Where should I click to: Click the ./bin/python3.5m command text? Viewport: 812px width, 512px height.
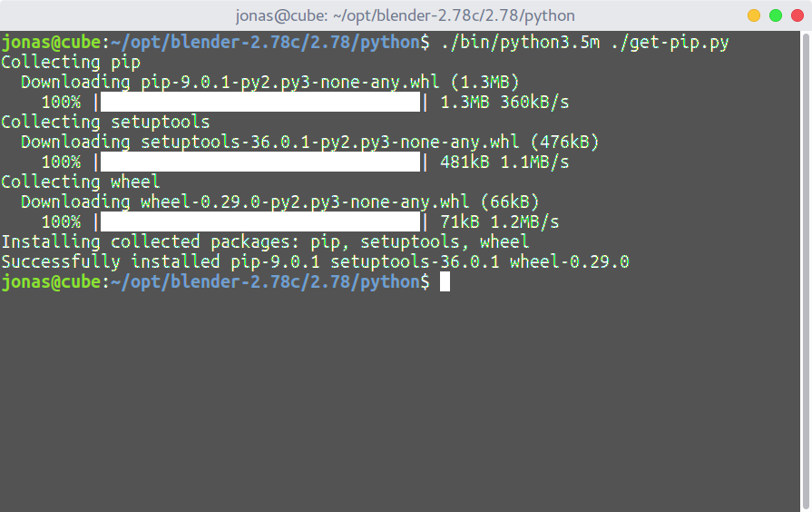(520, 43)
